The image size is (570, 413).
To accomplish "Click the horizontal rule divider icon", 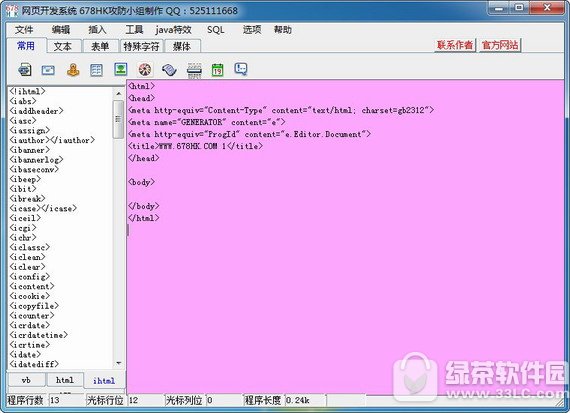I will point(194,70).
